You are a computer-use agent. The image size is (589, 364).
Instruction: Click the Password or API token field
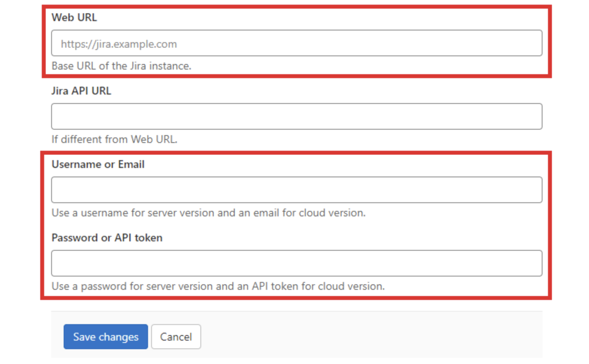coord(296,263)
